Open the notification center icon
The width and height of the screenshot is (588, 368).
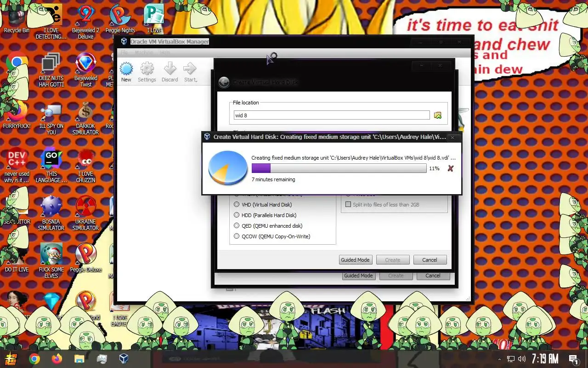tap(573, 359)
